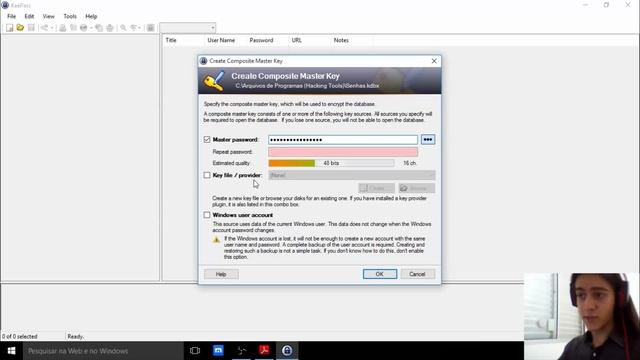The width and height of the screenshot is (640, 360).
Task: Click the taskbar search box
Action: [x=103, y=351]
